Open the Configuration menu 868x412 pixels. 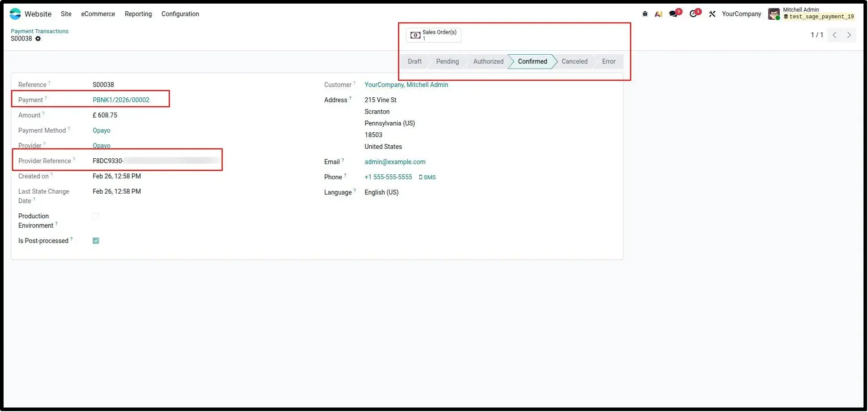coord(180,14)
